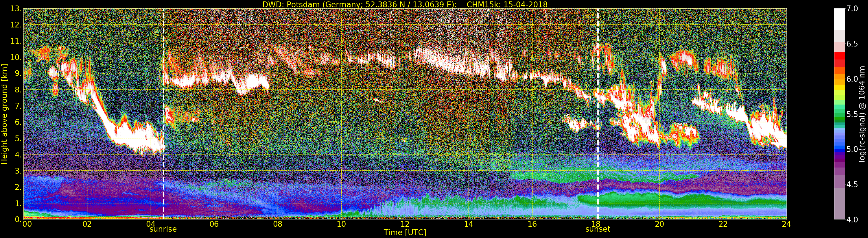This screenshot has height=238, width=868.
Task: Click the plot title DWD Potsdam
Action: pos(405,4)
